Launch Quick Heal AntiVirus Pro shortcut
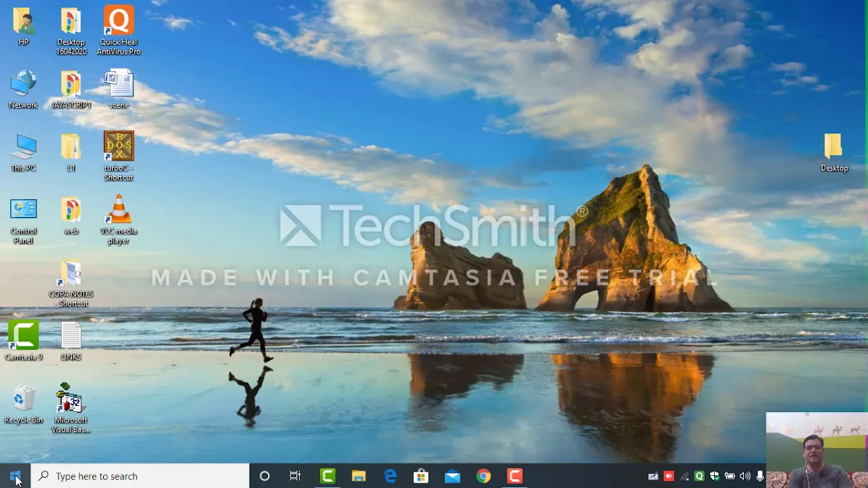 [119, 30]
